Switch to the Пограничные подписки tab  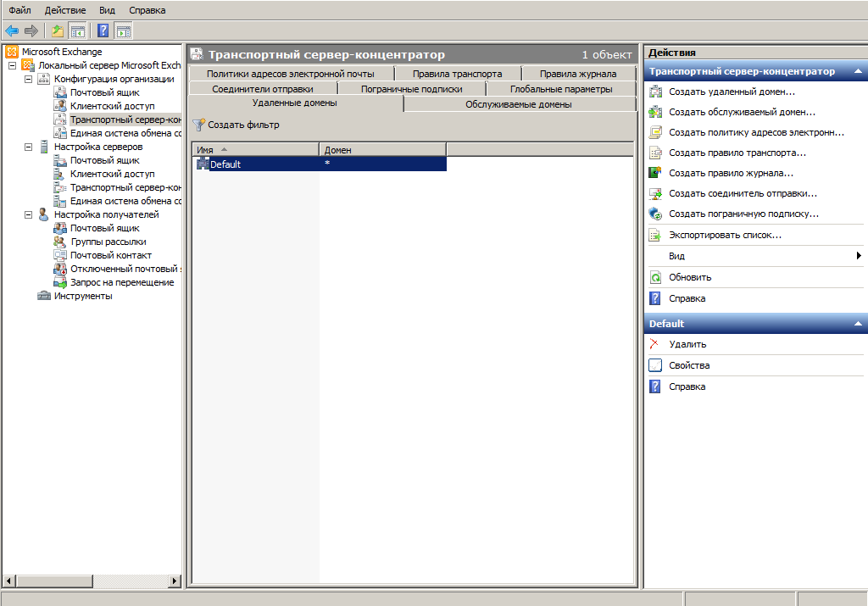click(412, 88)
